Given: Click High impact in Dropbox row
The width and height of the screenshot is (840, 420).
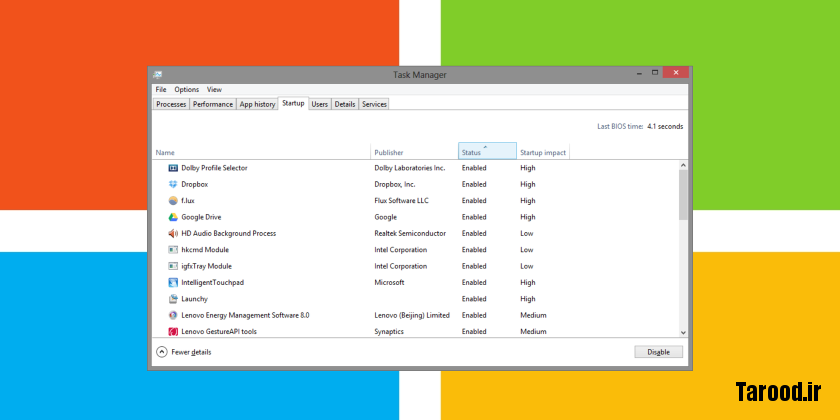Looking at the screenshot, I should pos(528,184).
